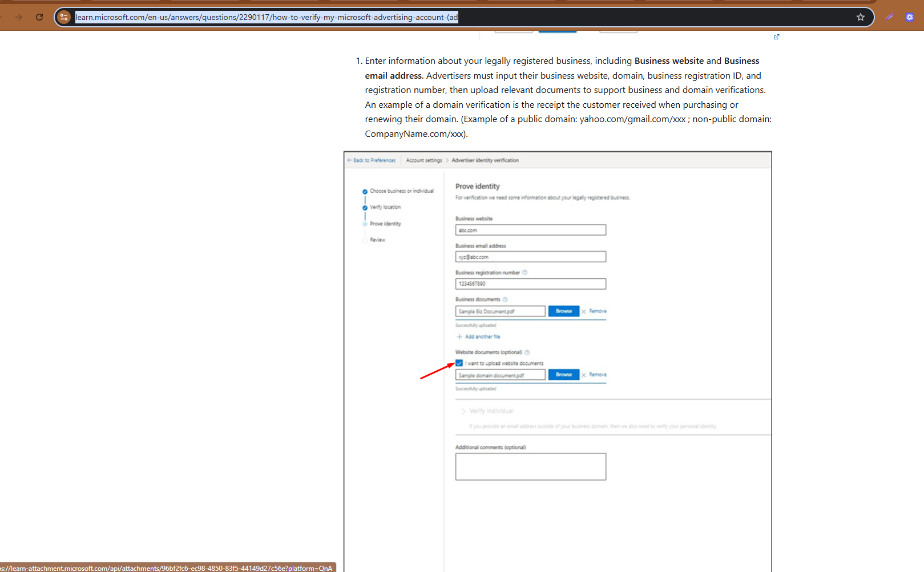The height and width of the screenshot is (572, 924).
Task: Open the purple pen extension icon
Action: [889, 17]
